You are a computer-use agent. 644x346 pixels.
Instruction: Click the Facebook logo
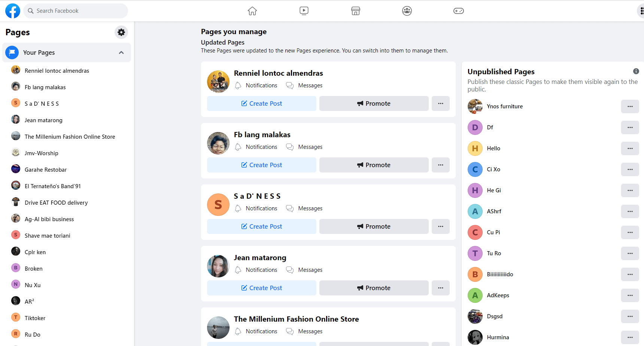click(13, 11)
